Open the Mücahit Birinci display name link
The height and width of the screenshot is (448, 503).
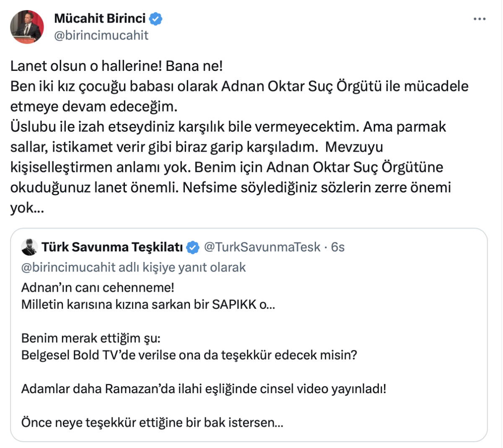point(100,18)
